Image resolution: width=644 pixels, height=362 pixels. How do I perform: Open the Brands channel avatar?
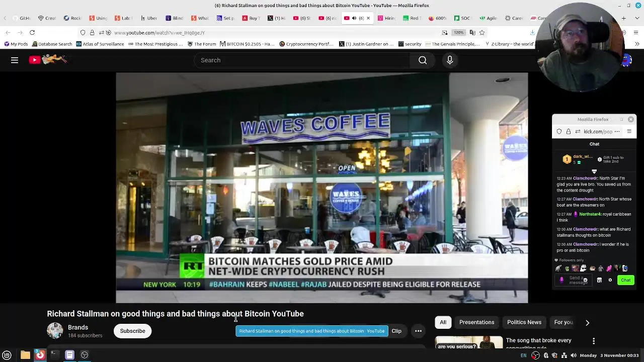point(55,331)
